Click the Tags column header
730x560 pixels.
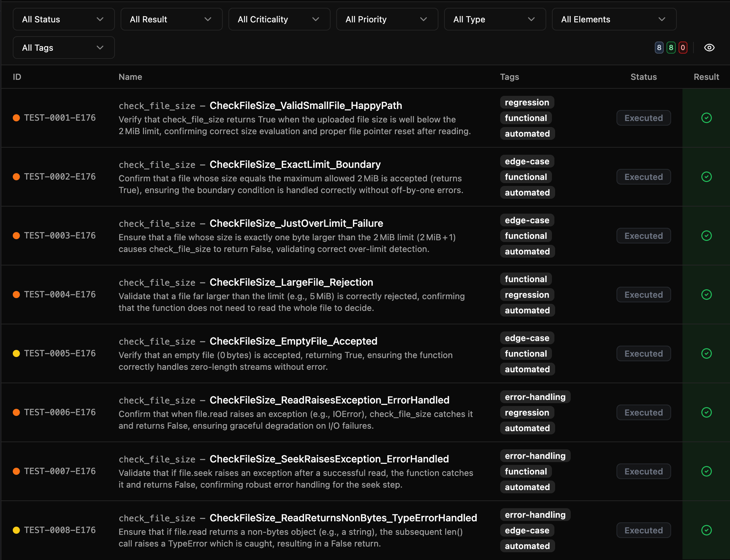(509, 77)
